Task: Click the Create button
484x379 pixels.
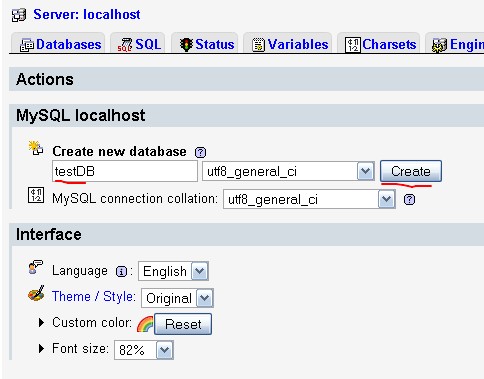Action: [x=411, y=171]
